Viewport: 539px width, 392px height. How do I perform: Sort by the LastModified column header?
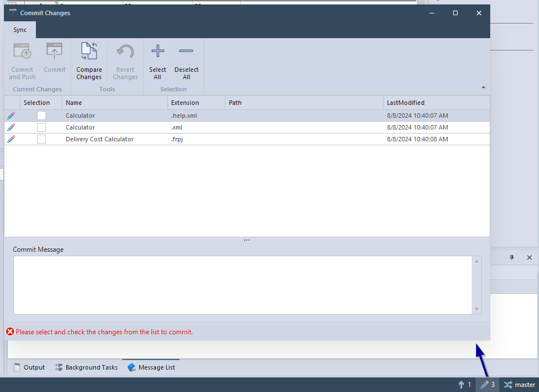pyautogui.click(x=436, y=103)
